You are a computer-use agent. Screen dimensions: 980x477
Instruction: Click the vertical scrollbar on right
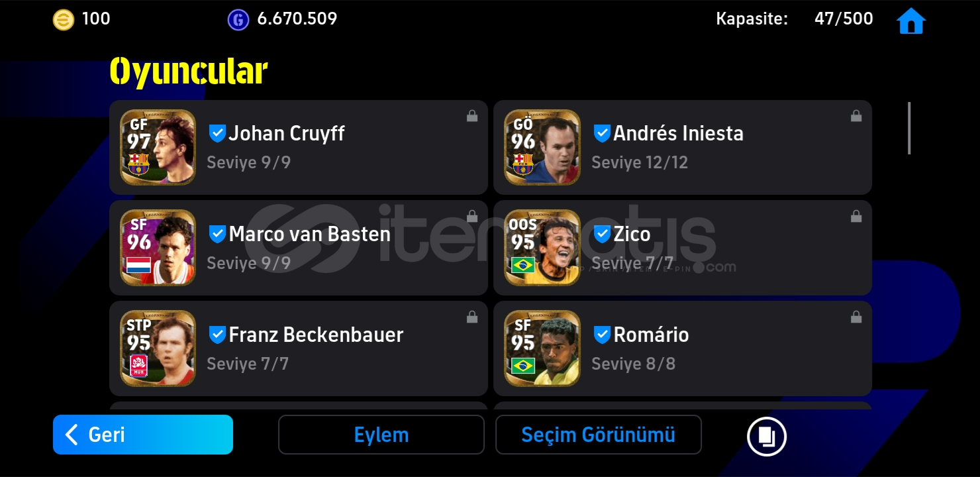coord(909,128)
